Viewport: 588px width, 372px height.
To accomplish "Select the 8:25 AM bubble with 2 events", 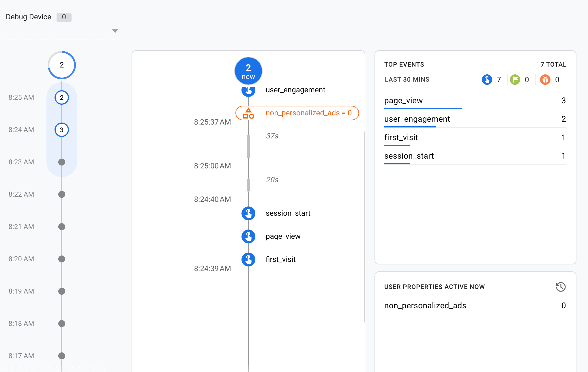I will (x=62, y=97).
